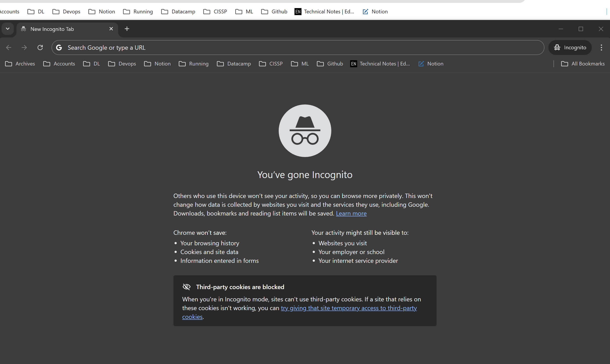This screenshot has width=610, height=364.
Task: Open the Archives bookmark folder
Action: pyautogui.click(x=20, y=64)
